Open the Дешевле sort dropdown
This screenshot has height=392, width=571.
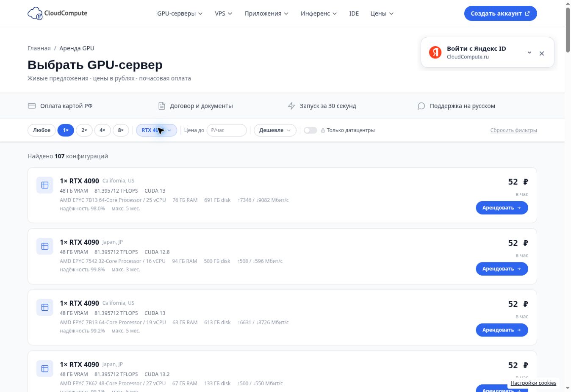point(275,130)
